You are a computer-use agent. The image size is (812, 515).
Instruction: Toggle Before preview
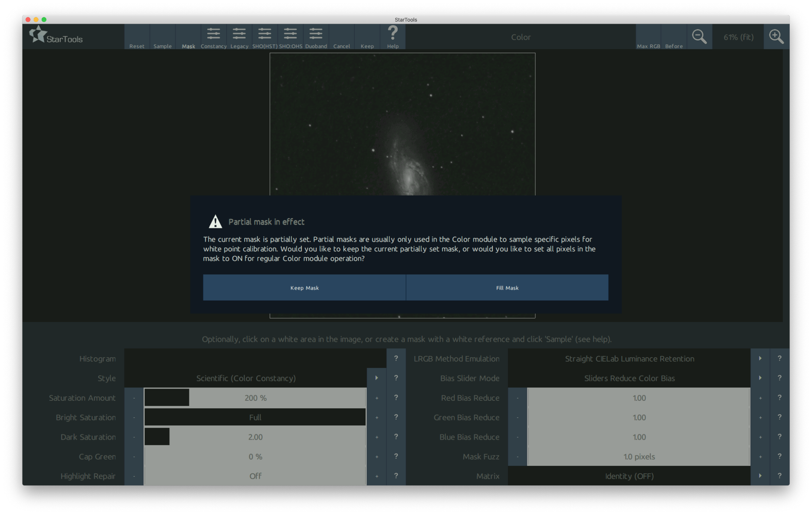(x=674, y=37)
